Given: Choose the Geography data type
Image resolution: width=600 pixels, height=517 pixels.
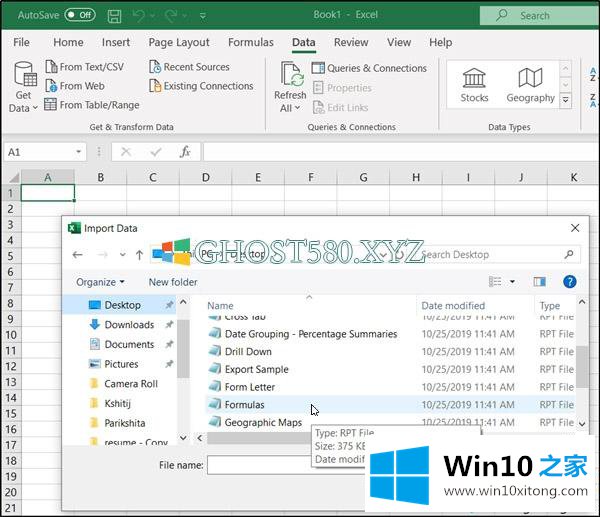Looking at the screenshot, I should tap(530, 85).
